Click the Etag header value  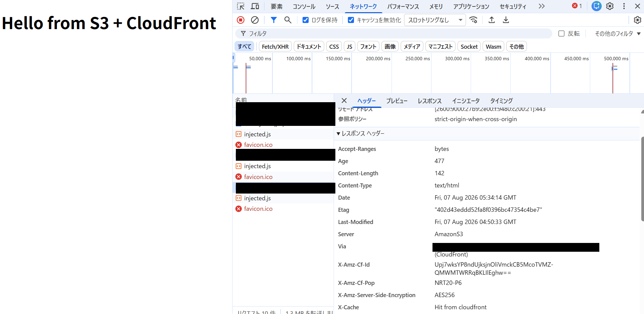click(x=488, y=210)
